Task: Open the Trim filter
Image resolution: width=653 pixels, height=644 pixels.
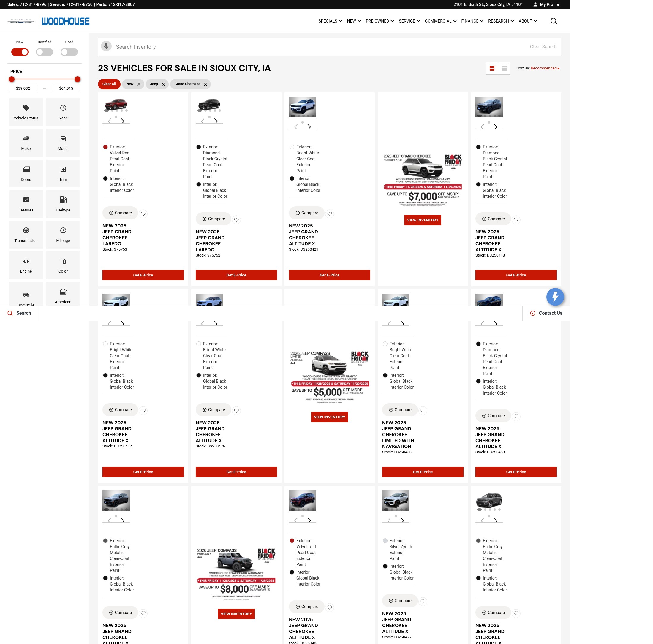Action: coord(63,174)
